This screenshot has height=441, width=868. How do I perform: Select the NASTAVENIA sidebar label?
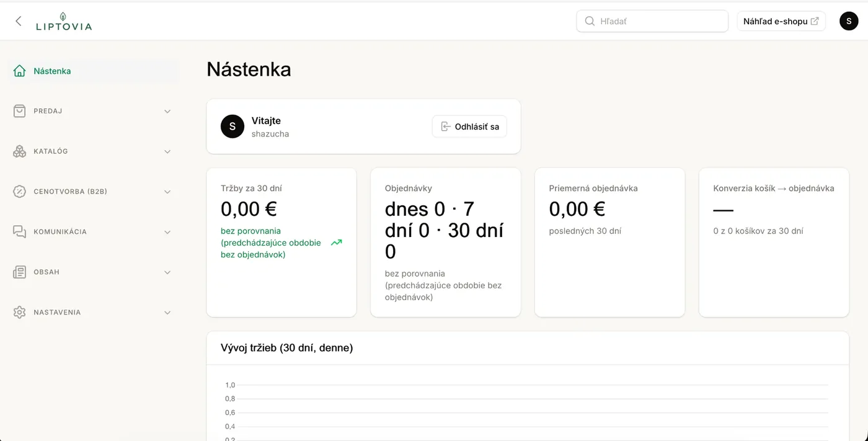coord(57,313)
